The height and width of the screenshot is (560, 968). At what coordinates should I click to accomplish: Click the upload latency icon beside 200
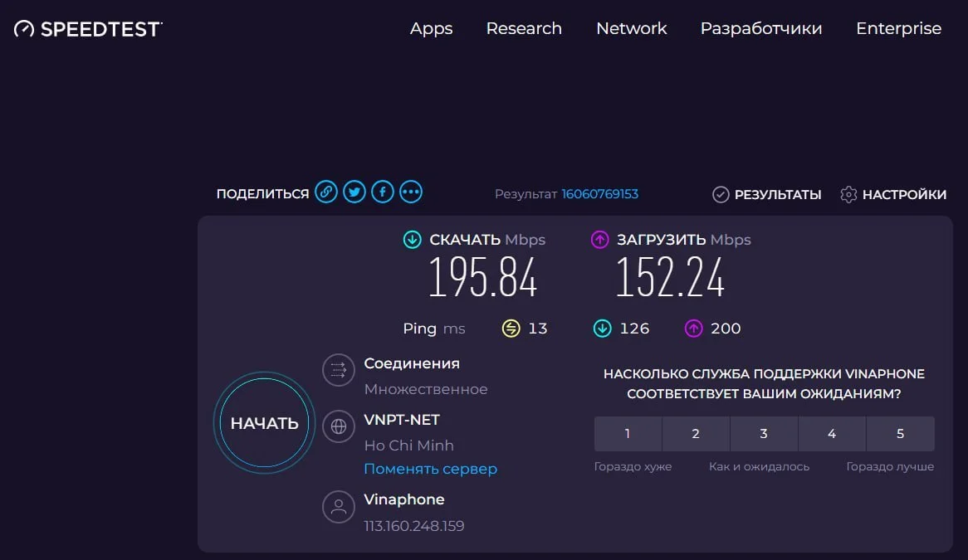(694, 328)
